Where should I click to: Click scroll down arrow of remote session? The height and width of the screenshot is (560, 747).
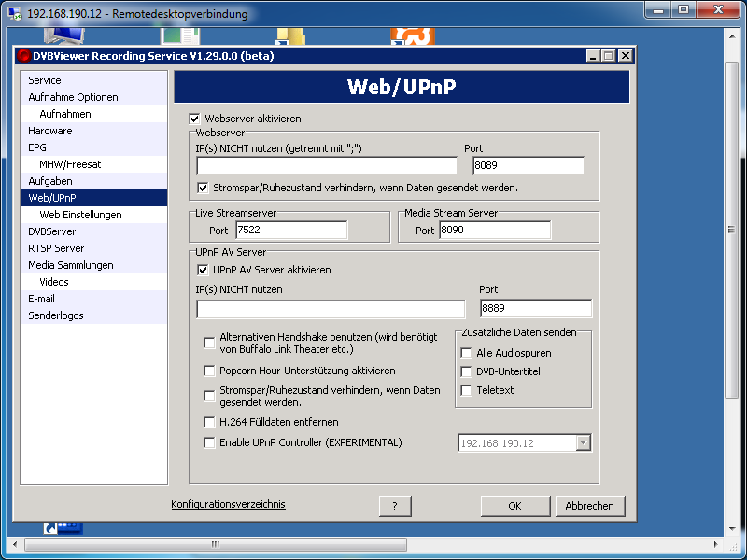point(732,529)
